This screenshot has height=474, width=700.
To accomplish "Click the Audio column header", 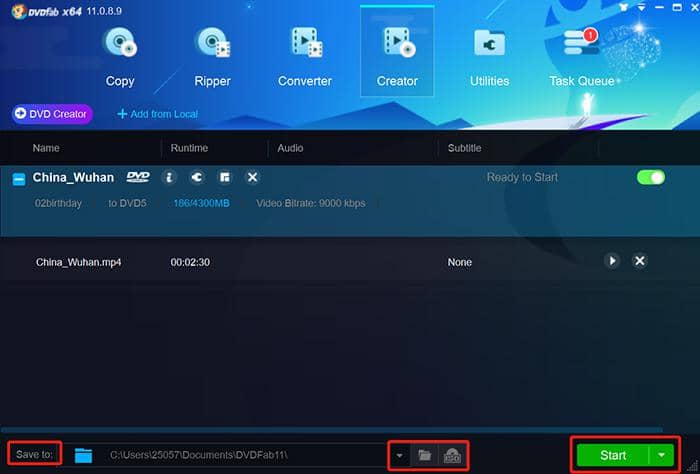I will pyautogui.click(x=290, y=148).
